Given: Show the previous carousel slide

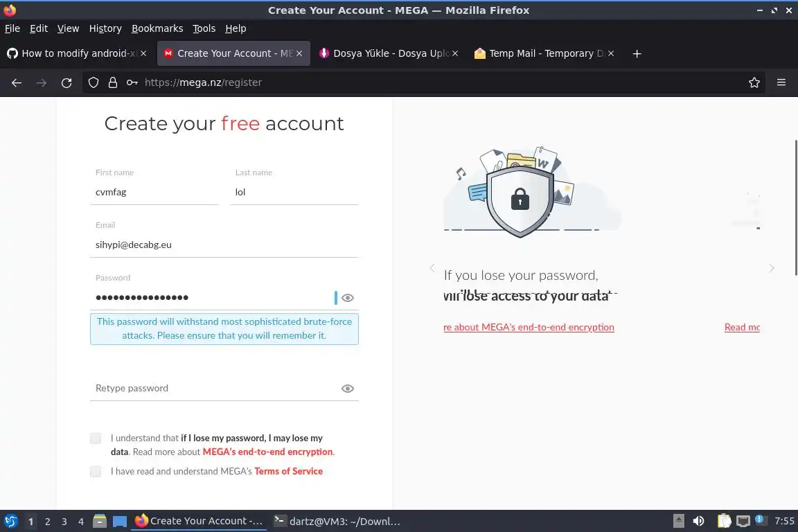Looking at the screenshot, I should point(432,268).
